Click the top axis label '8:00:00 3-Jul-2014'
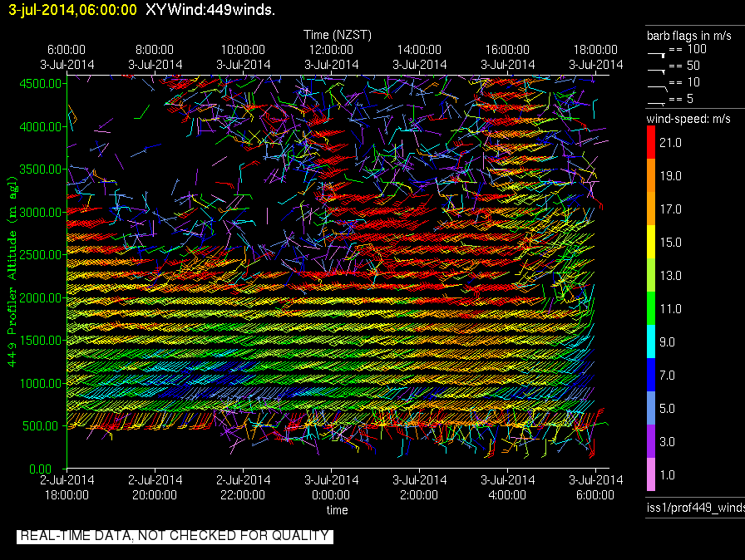The image size is (745, 560). pyautogui.click(x=155, y=57)
